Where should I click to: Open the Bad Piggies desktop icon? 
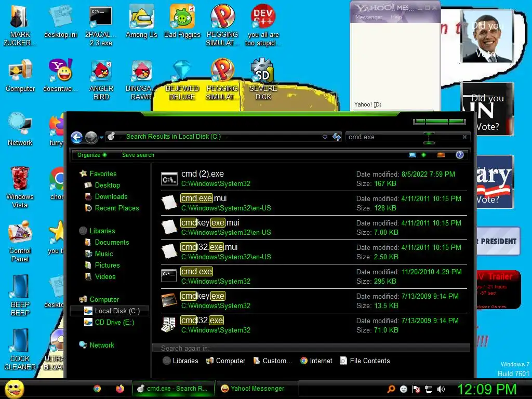click(182, 22)
